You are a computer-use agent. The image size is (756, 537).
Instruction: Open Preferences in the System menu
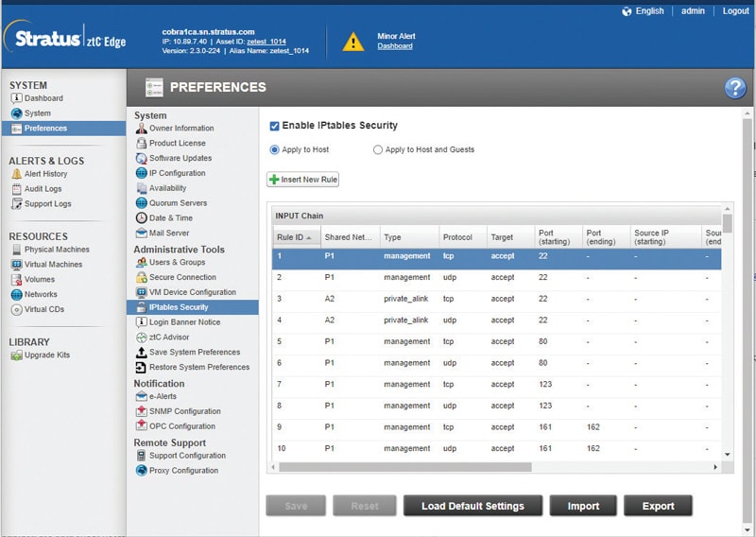click(x=63, y=129)
